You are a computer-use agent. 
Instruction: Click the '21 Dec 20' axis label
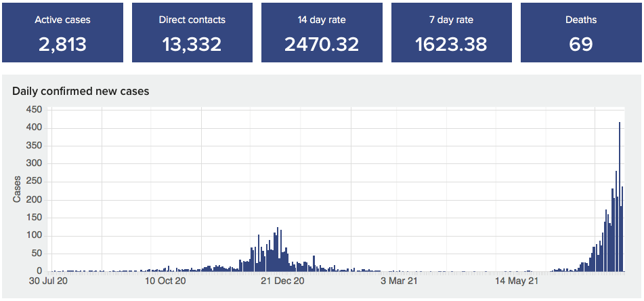(x=283, y=281)
